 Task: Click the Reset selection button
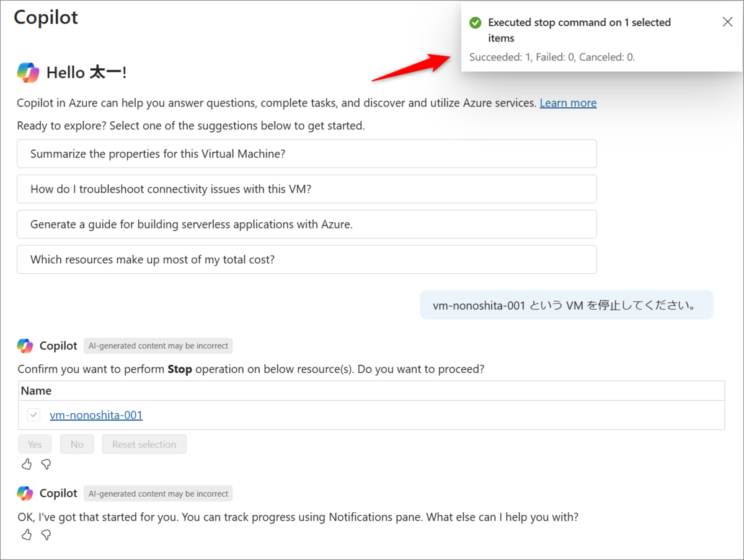[x=144, y=444]
